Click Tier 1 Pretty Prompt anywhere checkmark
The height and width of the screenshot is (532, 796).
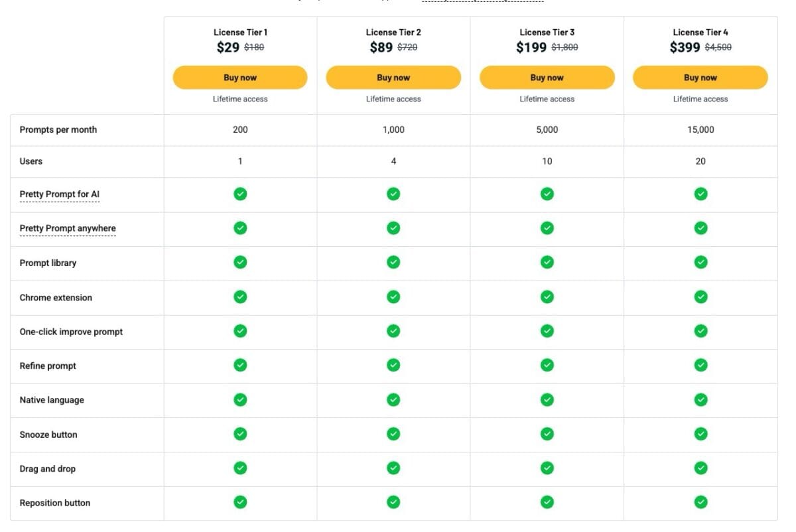pyautogui.click(x=240, y=228)
